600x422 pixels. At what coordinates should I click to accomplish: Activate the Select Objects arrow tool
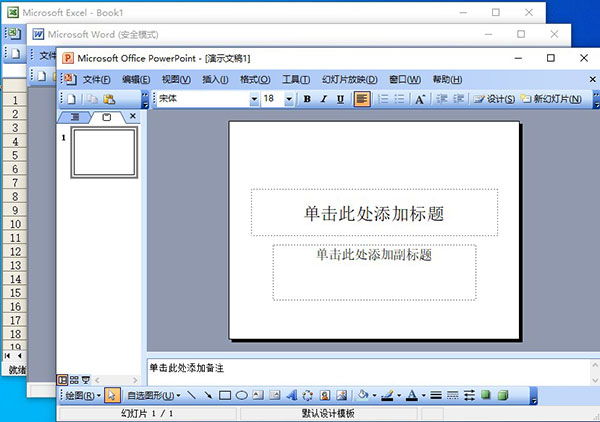click(x=112, y=395)
